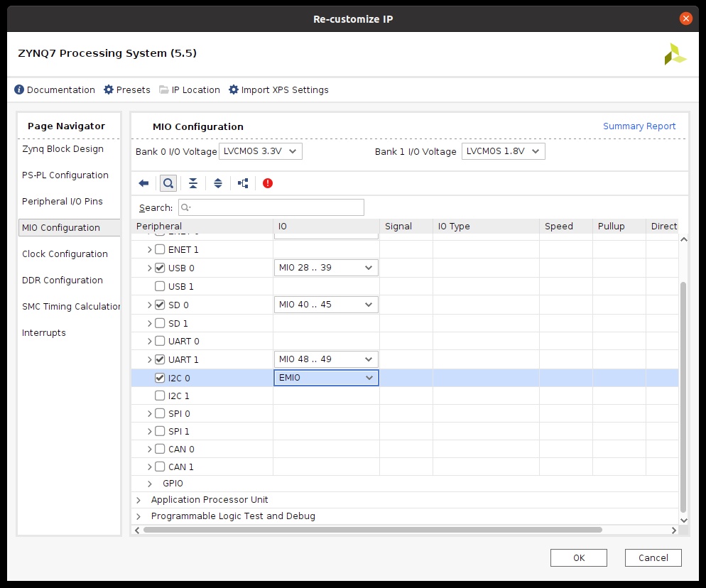Expand the SPI 0 tree row
This screenshot has width=706, height=588.
coord(149,414)
